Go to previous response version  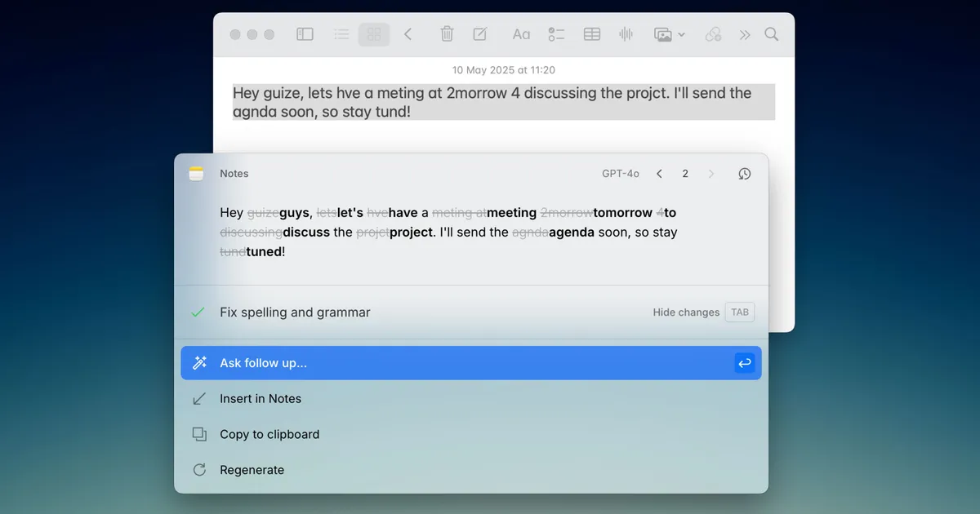(x=659, y=174)
